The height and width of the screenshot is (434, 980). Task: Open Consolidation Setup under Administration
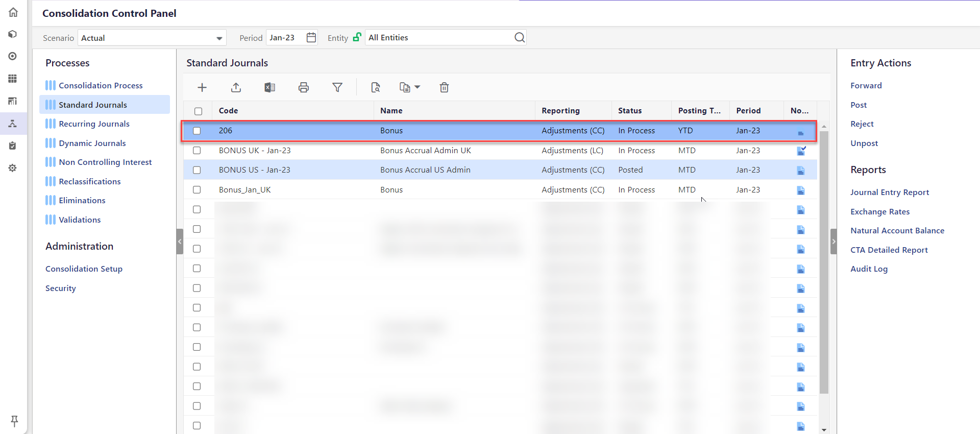[x=84, y=269]
